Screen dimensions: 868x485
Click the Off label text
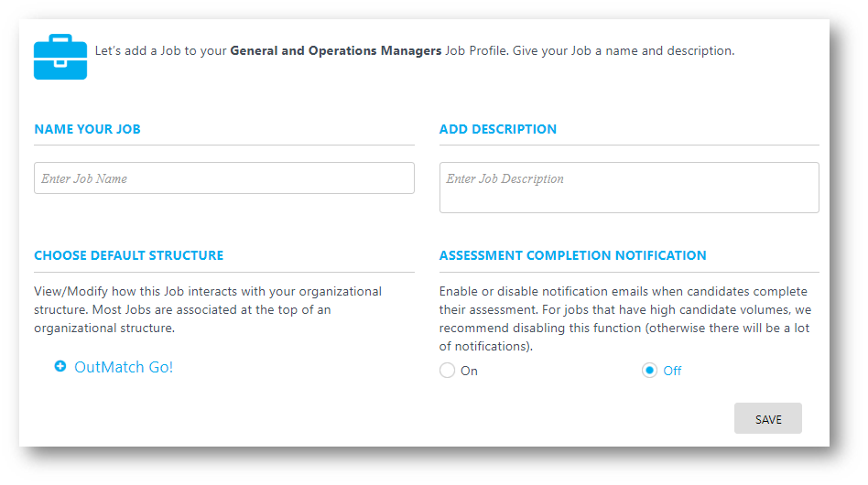pyautogui.click(x=672, y=372)
